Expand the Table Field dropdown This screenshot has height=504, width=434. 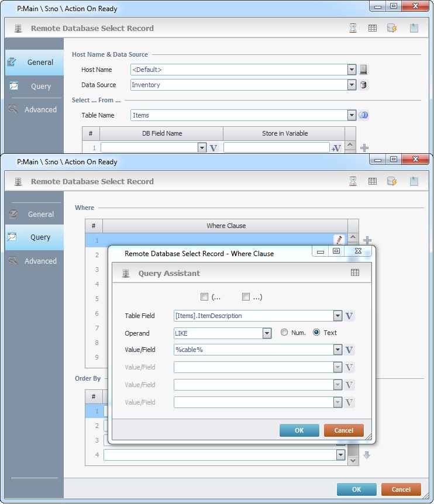click(337, 316)
